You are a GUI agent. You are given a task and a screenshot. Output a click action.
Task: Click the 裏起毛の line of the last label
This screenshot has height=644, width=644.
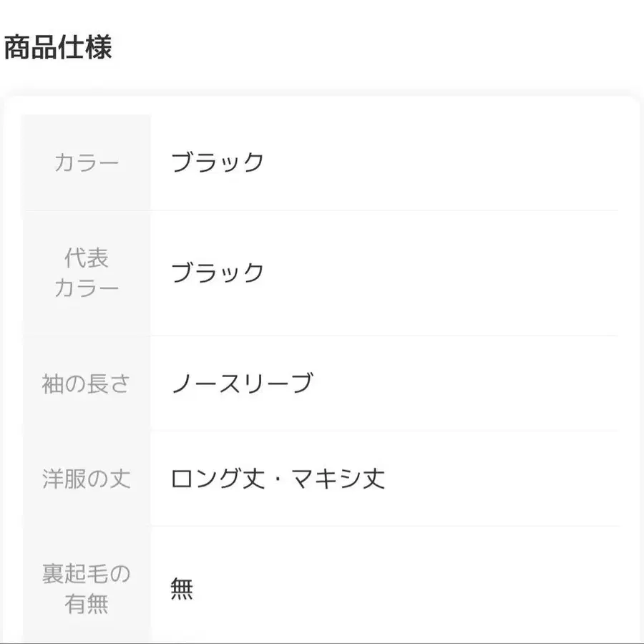[86, 574]
